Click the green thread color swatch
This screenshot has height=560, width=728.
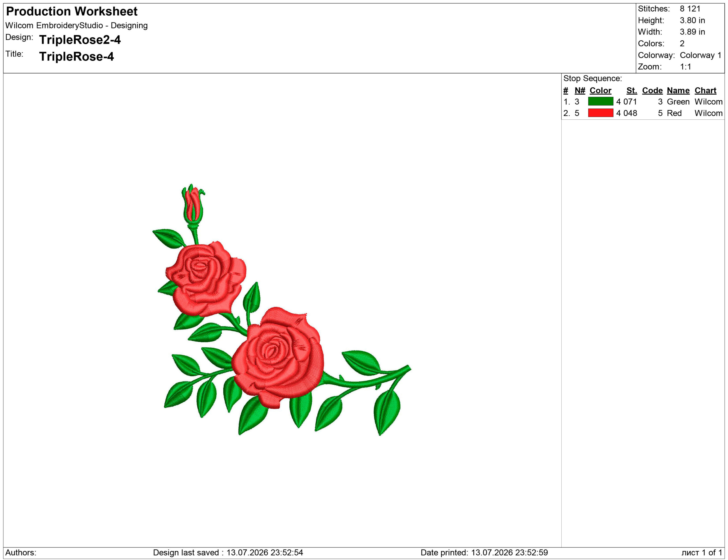(x=600, y=101)
